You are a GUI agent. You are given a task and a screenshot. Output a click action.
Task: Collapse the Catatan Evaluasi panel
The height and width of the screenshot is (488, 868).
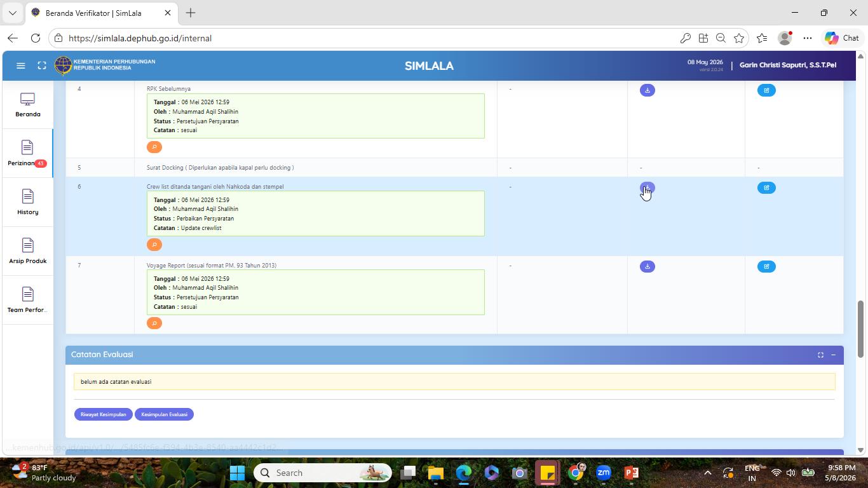click(833, 355)
